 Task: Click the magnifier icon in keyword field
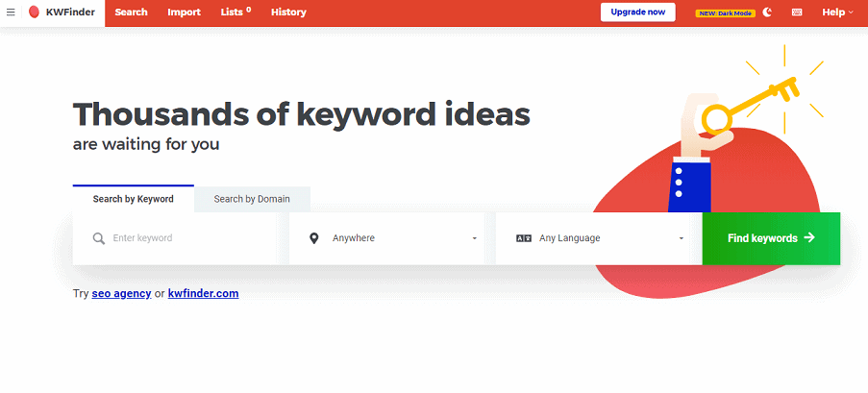coord(98,238)
